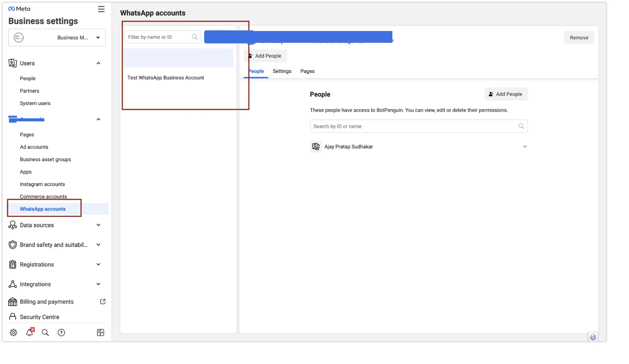Click Add People button under account header

(x=265, y=56)
